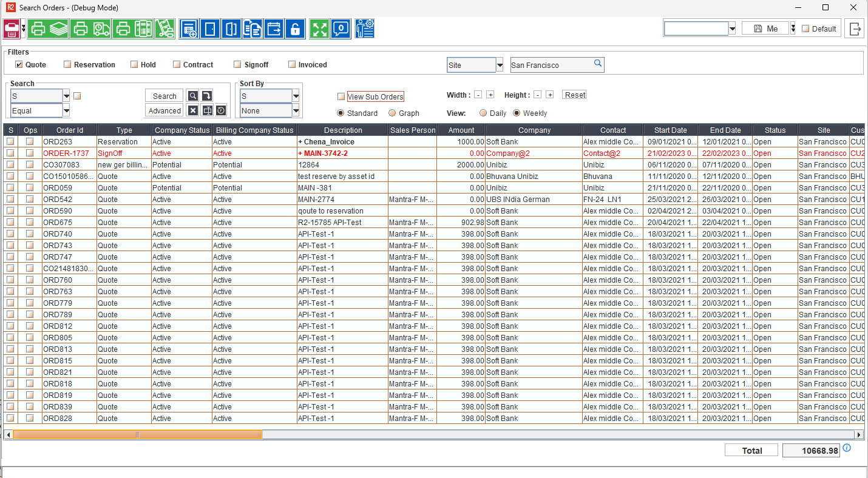Screen dimensions: 868x478
Task: Open the search comments bubble icon
Action: 340,28
